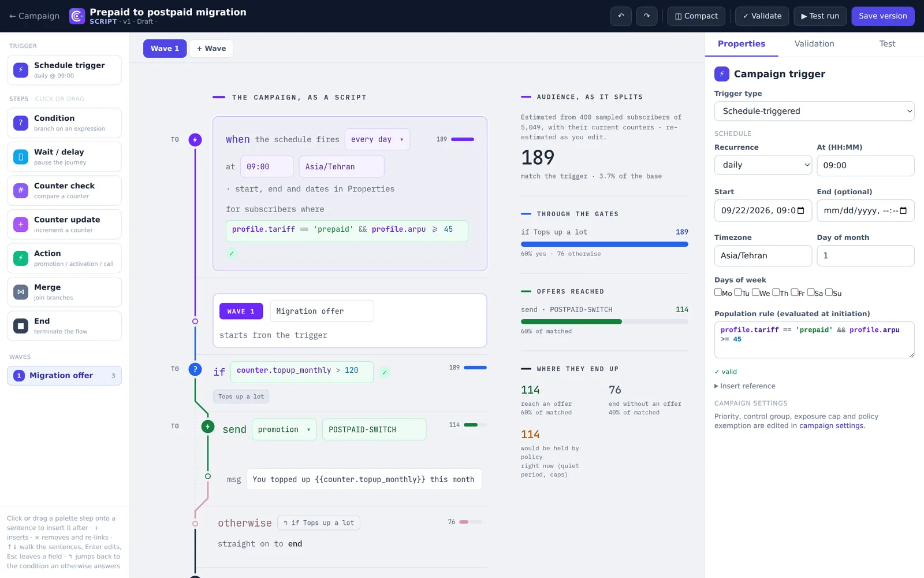This screenshot has width=924, height=578.
Task: Expand the Insert reference disclosure
Action: click(745, 386)
